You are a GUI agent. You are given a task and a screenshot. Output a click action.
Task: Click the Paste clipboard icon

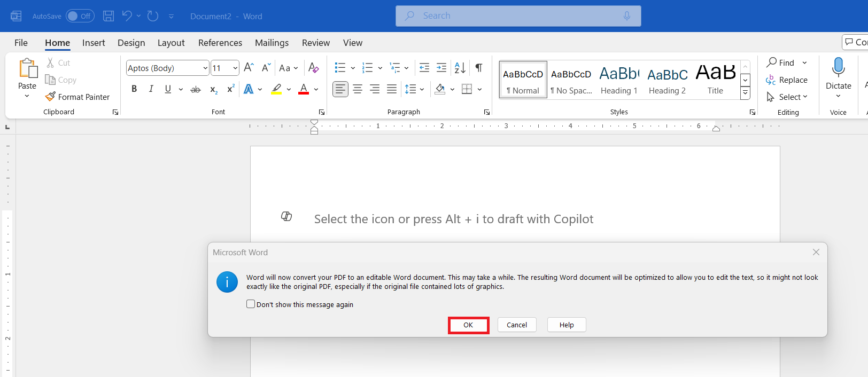point(28,68)
